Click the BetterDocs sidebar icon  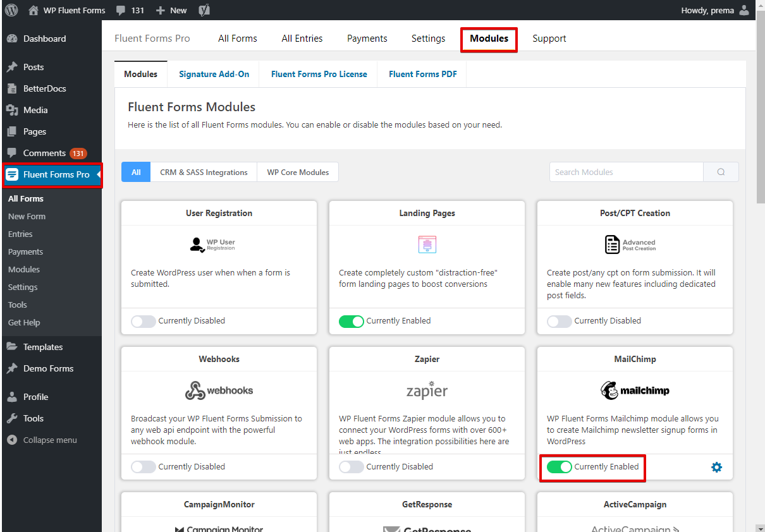pos(12,88)
